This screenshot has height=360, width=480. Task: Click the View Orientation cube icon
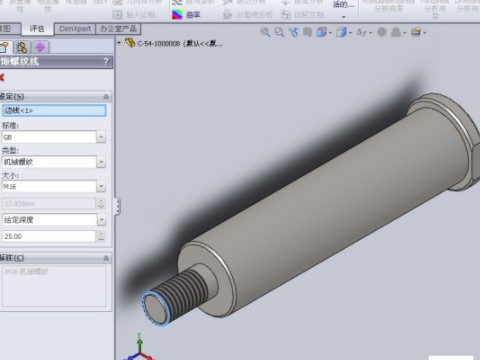click(x=322, y=32)
